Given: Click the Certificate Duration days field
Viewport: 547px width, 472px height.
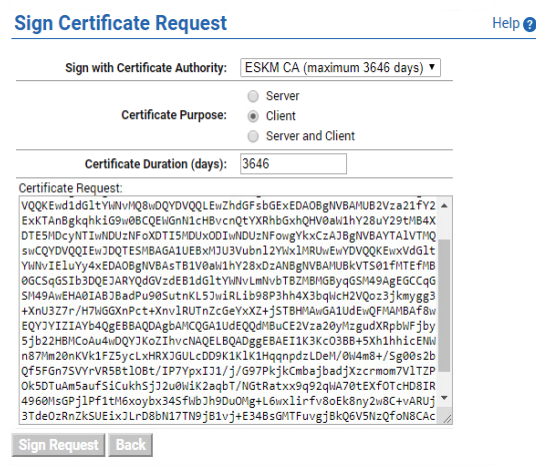Looking at the screenshot, I should 293,164.
